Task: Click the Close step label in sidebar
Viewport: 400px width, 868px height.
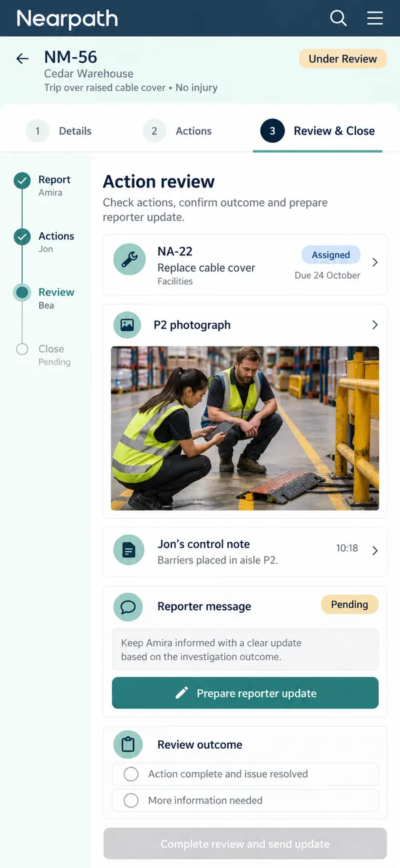Action: (x=51, y=349)
